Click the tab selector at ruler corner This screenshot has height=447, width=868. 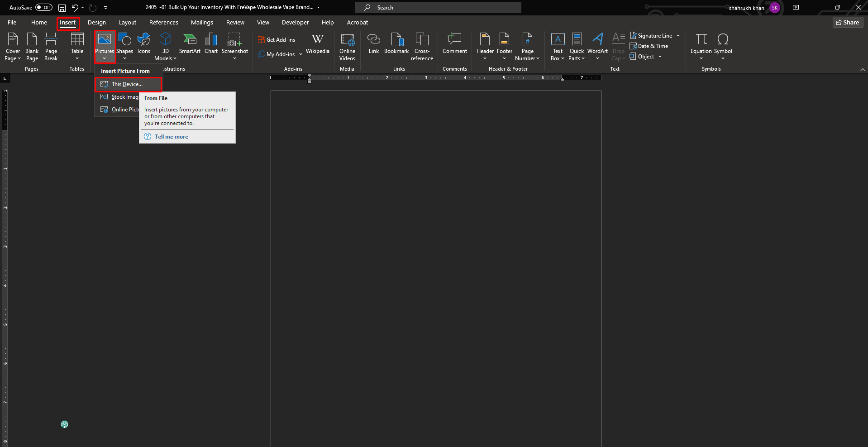[5, 78]
